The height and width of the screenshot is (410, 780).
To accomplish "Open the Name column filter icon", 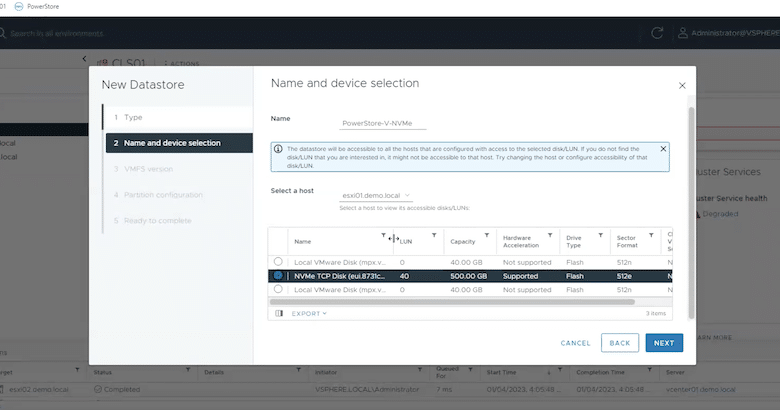I will point(383,235).
